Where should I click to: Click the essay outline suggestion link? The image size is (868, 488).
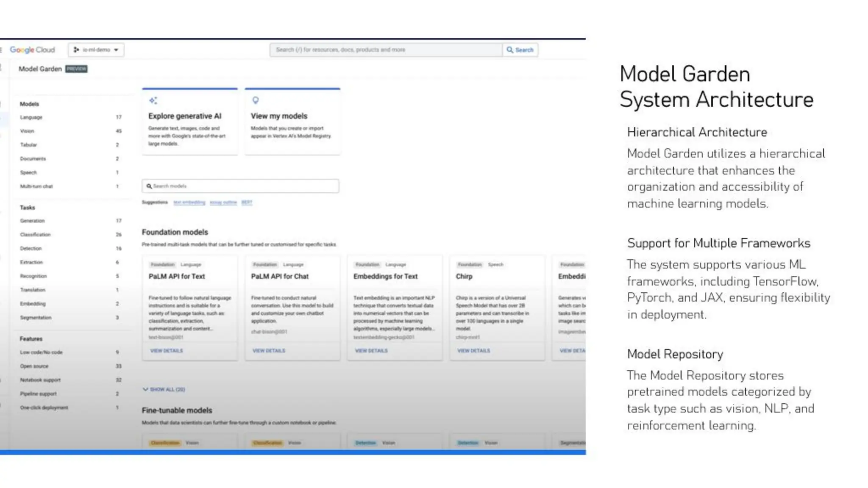pyautogui.click(x=223, y=202)
